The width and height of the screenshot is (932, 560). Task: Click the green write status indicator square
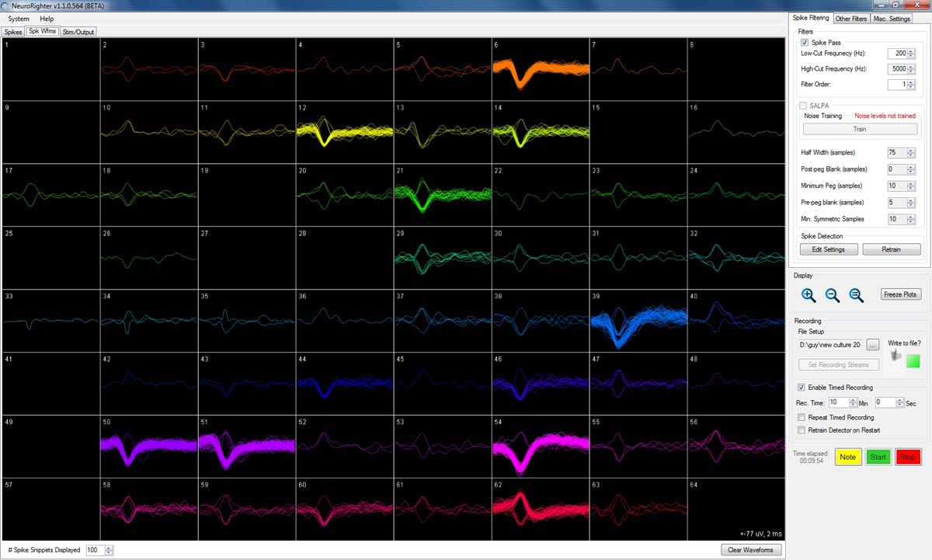pos(913,361)
